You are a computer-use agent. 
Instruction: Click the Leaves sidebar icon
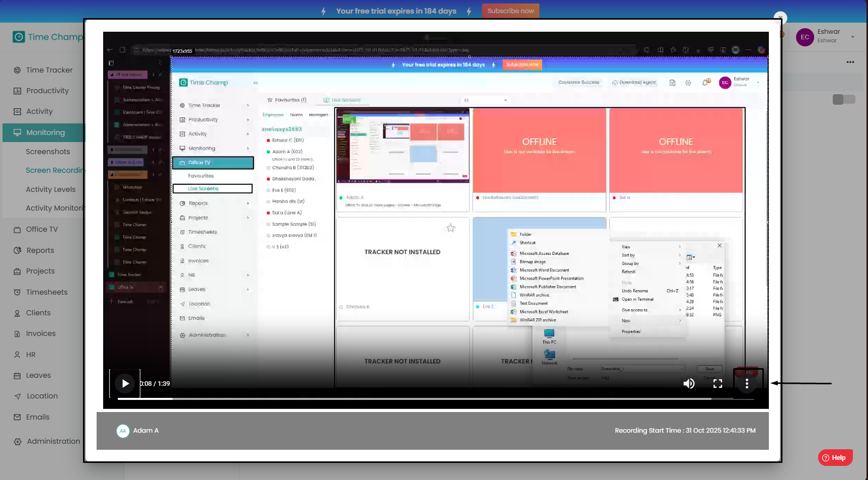coord(17,375)
